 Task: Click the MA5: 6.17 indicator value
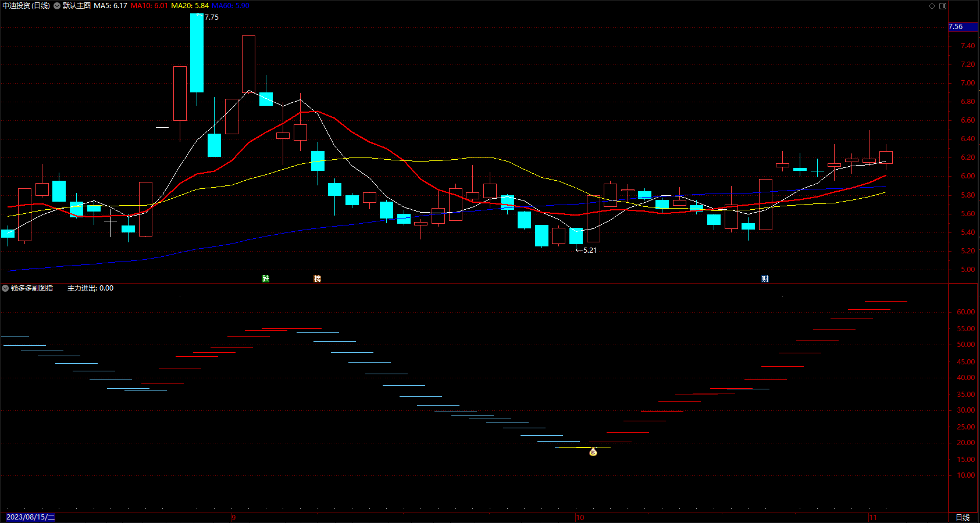click(111, 6)
